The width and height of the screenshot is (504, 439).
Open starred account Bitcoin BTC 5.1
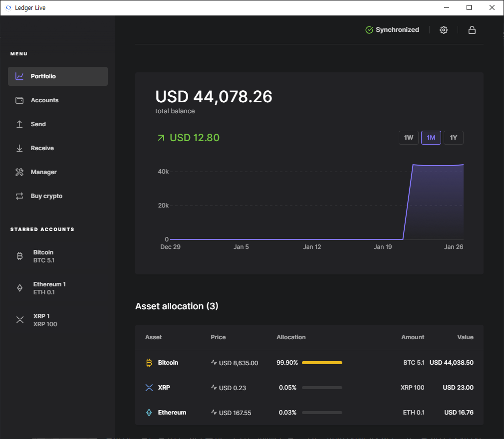pos(58,256)
